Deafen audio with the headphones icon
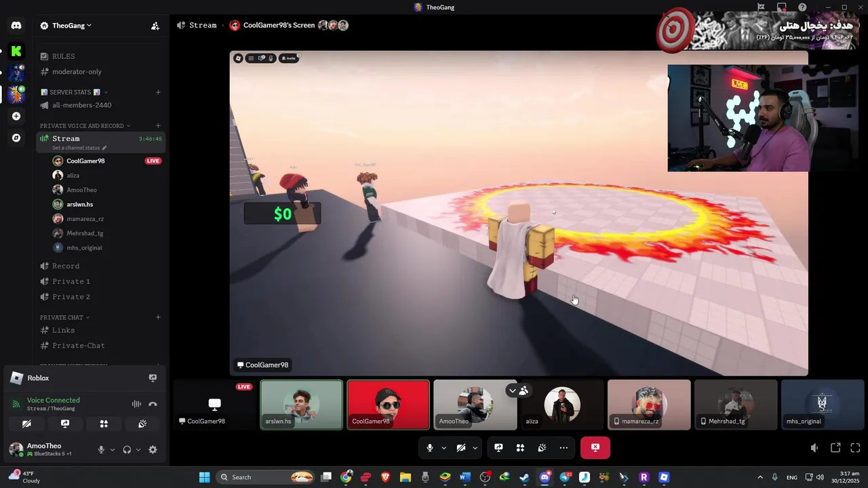 pyautogui.click(x=127, y=449)
